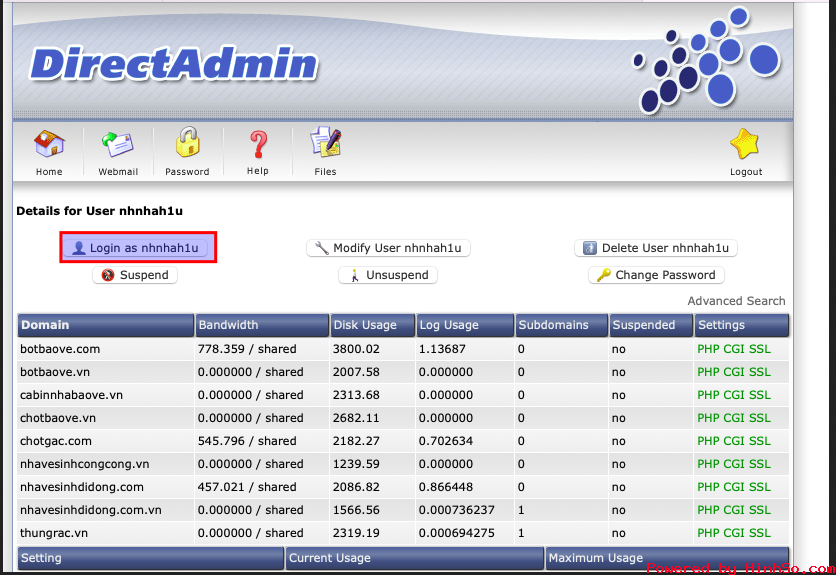Open the Webmail envelope icon
The image size is (836, 575).
[118, 144]
